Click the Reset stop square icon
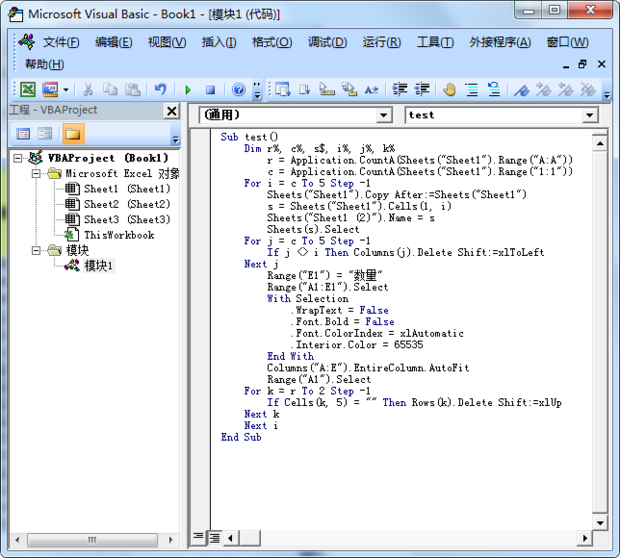The image size is (620, 558). pyautogui.click(x=210, y=90)
